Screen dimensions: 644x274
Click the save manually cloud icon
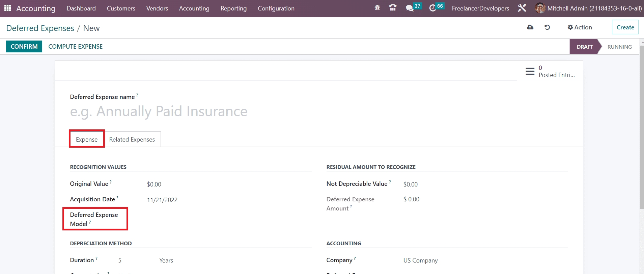point(530,27)
